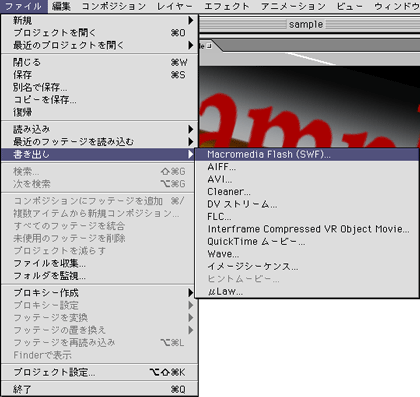Open the エフェクト menu
The image size is (420, 397).
[227, 6]
